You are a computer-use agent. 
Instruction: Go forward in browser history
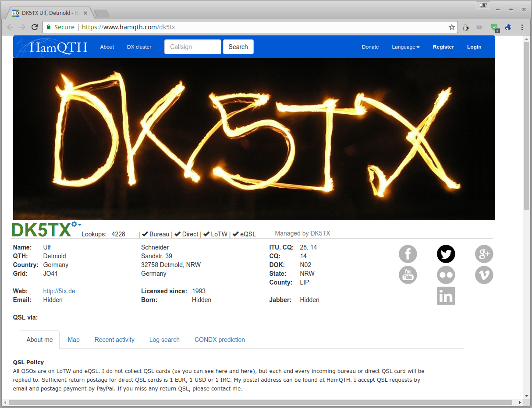point(22,27)
